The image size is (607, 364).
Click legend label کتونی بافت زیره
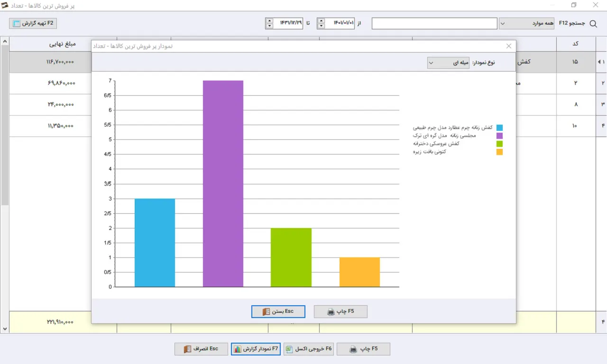click(x=430, y=152)
